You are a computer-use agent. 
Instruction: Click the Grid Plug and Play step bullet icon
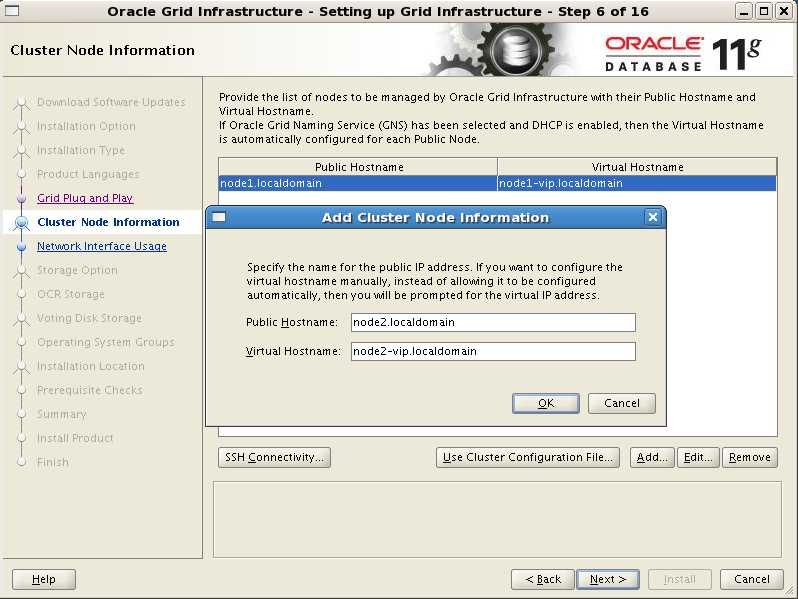[21, 198]
